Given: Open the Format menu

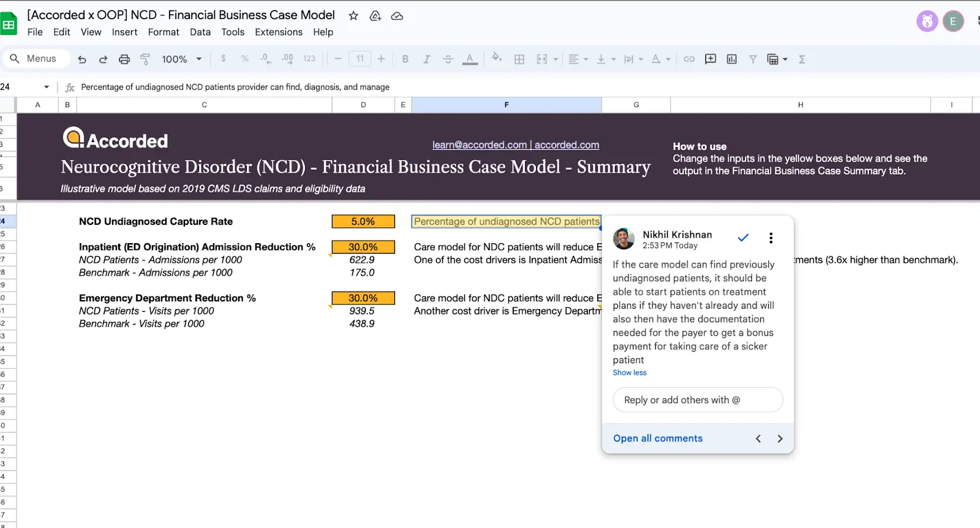Looking at the screenshot, I should click(x=164, y=32).
